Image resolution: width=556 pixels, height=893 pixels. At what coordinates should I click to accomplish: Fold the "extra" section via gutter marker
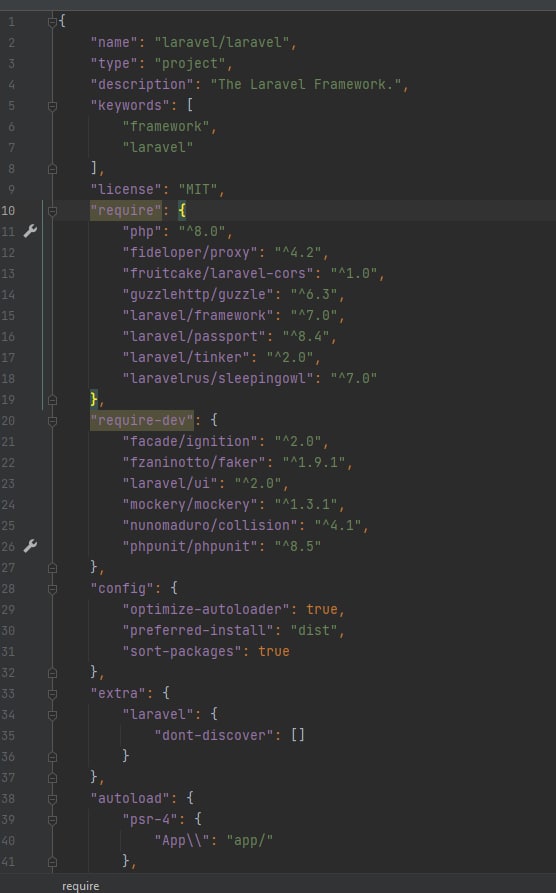point(52,694)
